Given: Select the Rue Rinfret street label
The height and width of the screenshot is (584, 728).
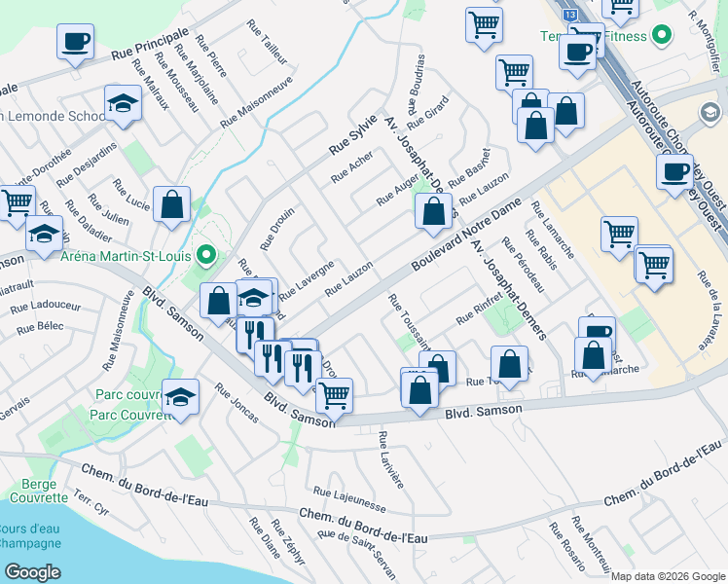Looking at the screenshot, I should pyautogui.click(x=479, y=309).
